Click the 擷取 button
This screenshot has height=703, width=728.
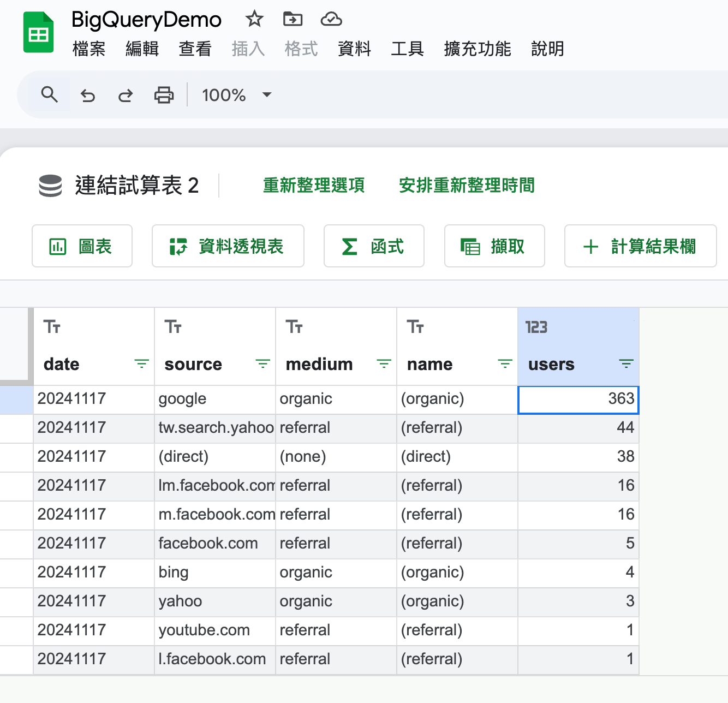click(x=494, y=246)
